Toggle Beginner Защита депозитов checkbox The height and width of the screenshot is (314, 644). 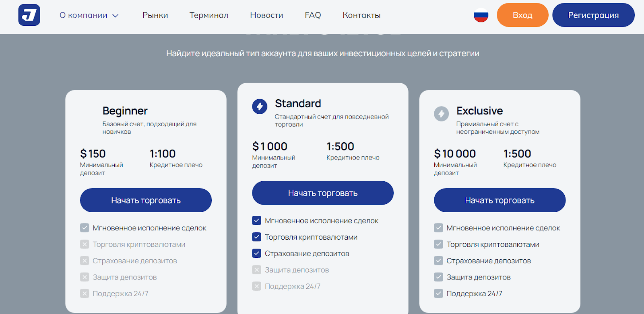[x=85, y=277]
